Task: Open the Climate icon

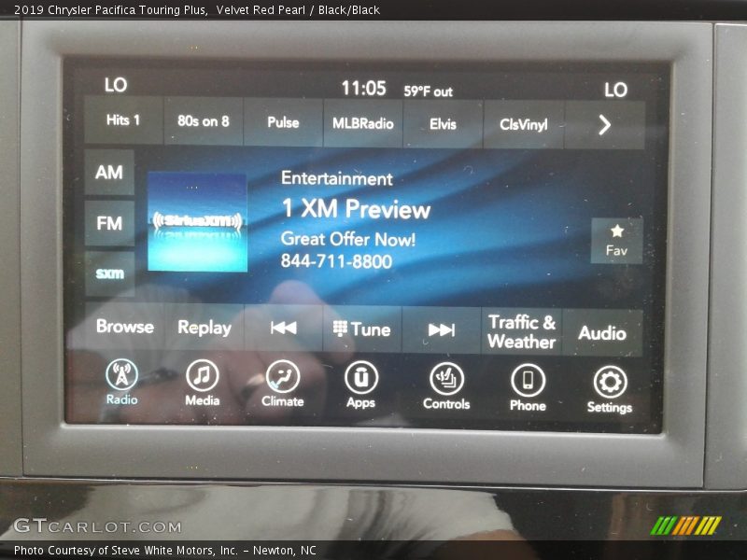Action: pyautogui.click(x=283, y=384)
